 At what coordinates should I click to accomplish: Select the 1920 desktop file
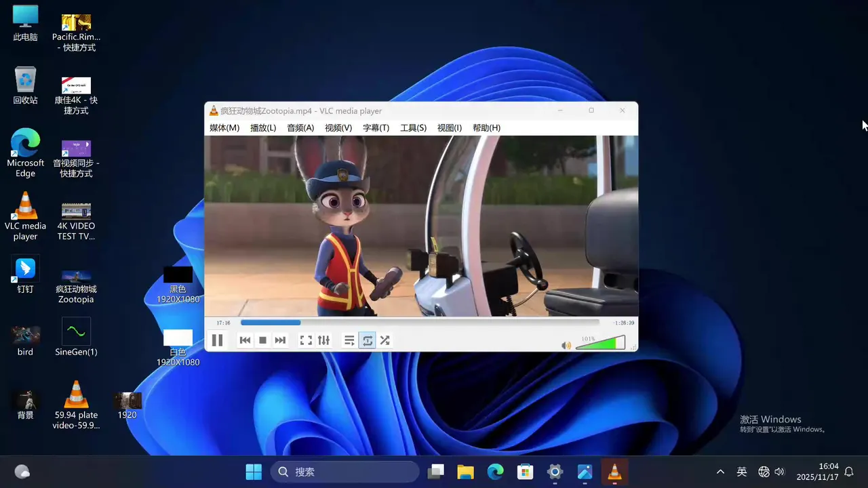(127, 405)
